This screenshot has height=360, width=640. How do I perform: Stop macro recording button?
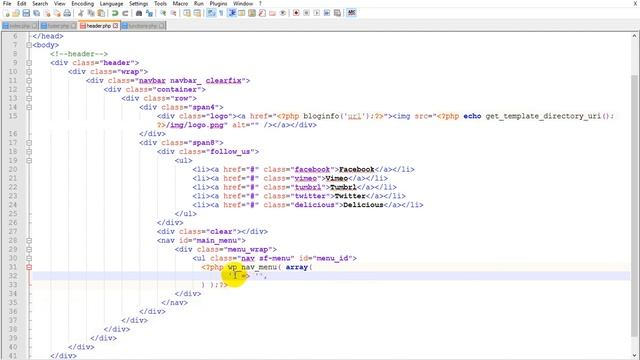coord(307,13)
